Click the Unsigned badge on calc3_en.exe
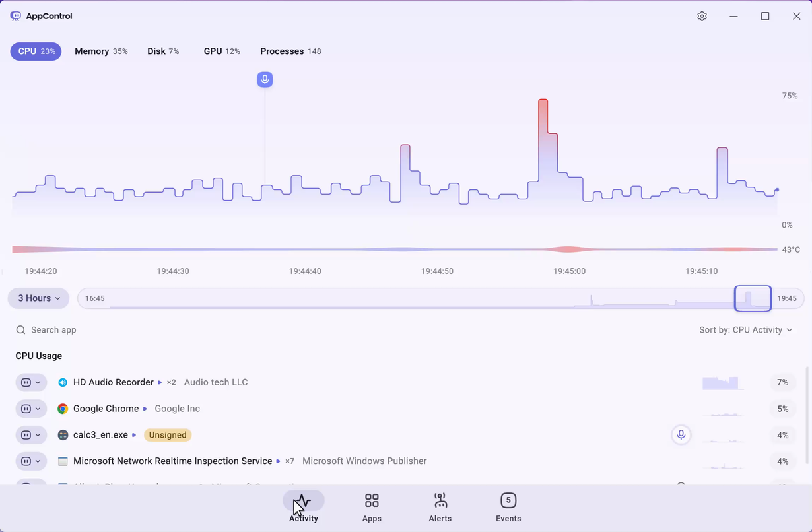The width and height of the screenshot is (812, 532). [x=167, y=435]
